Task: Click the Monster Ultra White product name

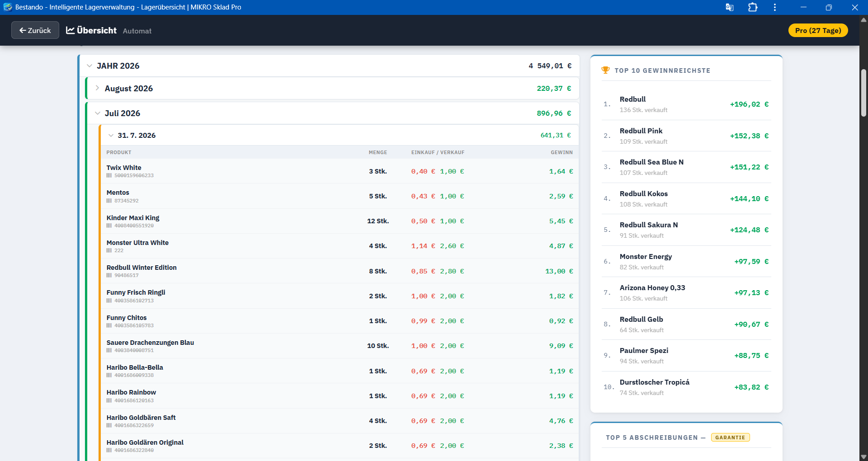Action: click(137, 243)
